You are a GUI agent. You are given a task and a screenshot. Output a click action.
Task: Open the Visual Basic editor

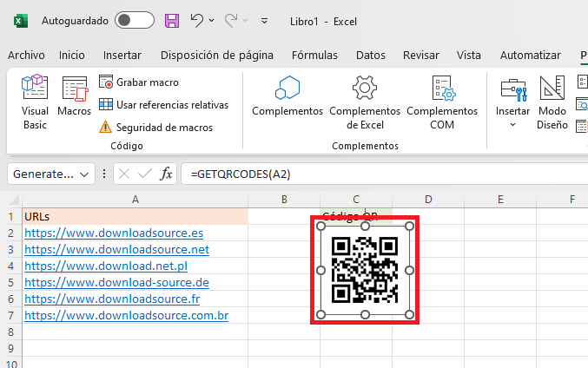click(x=35, y=102)
